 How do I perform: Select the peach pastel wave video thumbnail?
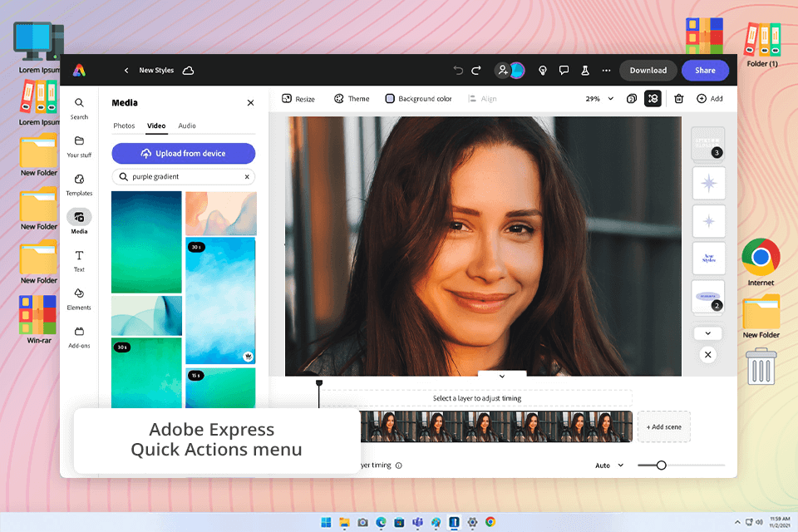click(221, 214)
